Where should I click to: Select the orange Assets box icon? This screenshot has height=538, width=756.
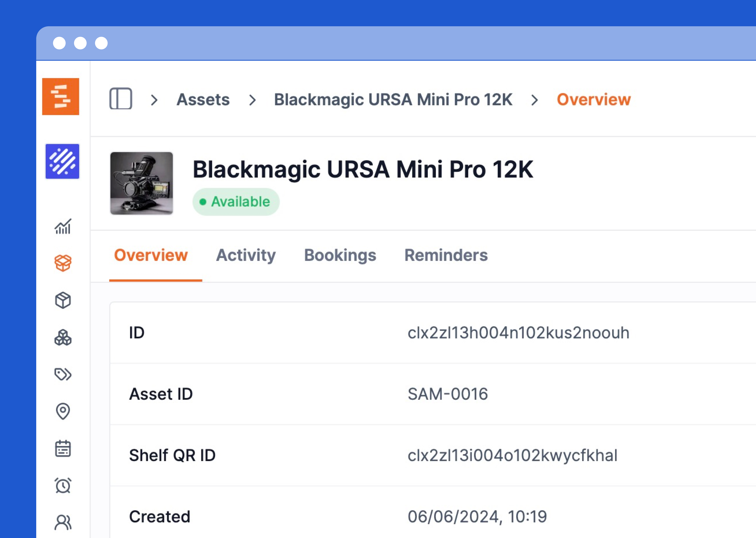tap(63, 263)
